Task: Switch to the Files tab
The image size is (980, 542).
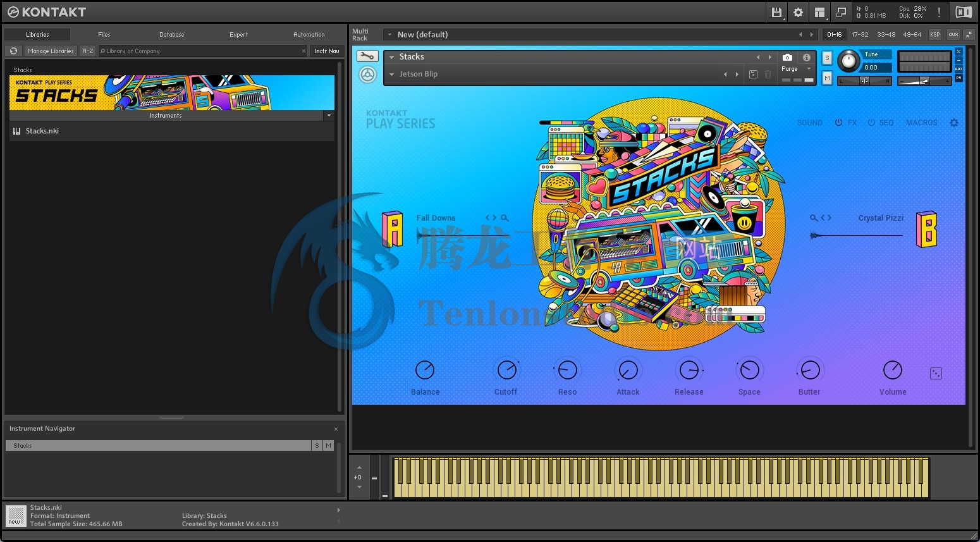Action: coord(104,35)
